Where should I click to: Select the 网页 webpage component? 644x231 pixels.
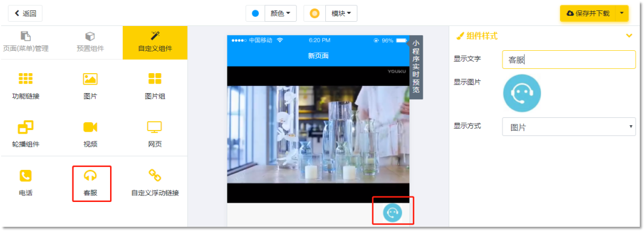point(155,134)
